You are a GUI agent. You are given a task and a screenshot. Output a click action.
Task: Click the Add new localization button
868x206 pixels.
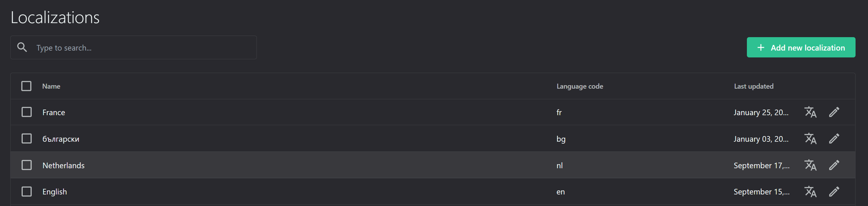point(801,47)
